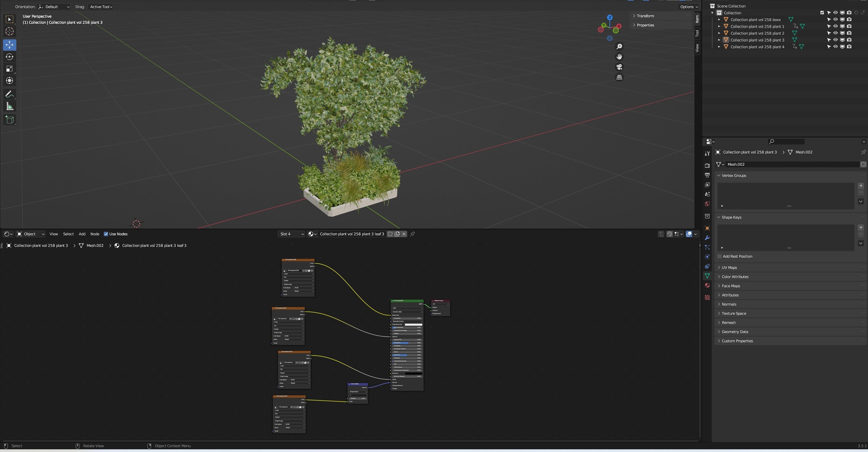
Task: Toggle selectability of plant 4 arrow icon
Action: point(829,46)
